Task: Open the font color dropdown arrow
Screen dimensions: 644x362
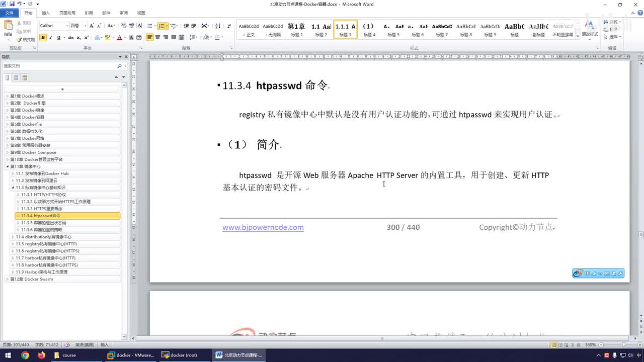Action: pos(125,37)
